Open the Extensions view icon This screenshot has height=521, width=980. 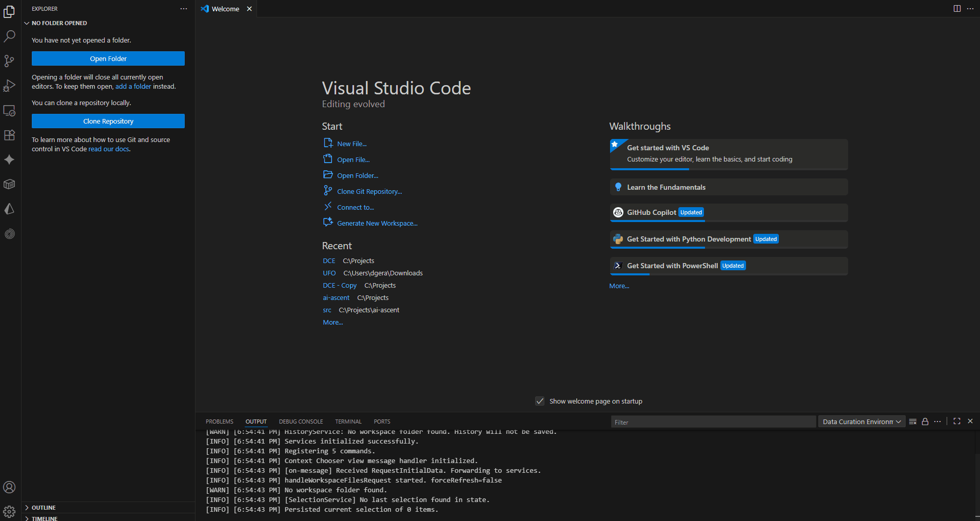9,135
